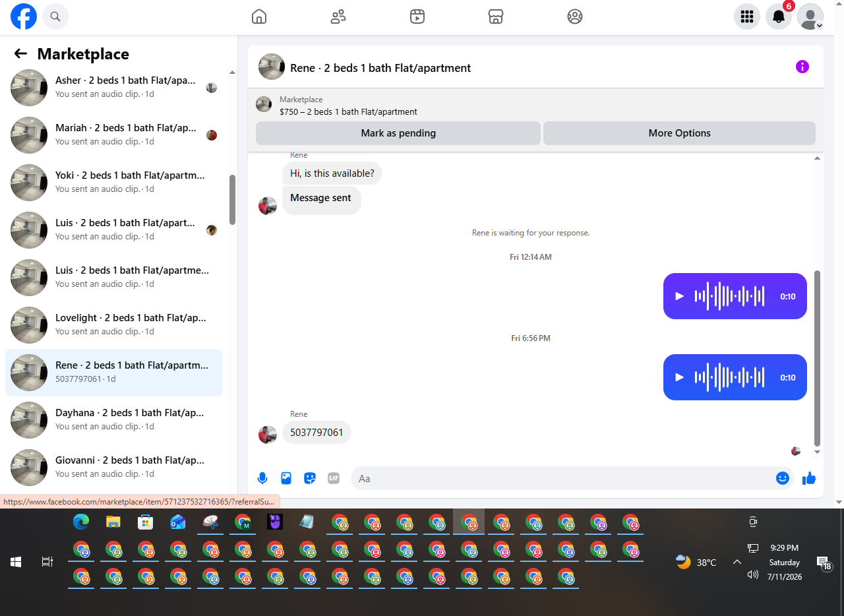The width and height of the screenshot is (844, 616).
Task: Select Yoki's conversation
Action: pos(113,182)
